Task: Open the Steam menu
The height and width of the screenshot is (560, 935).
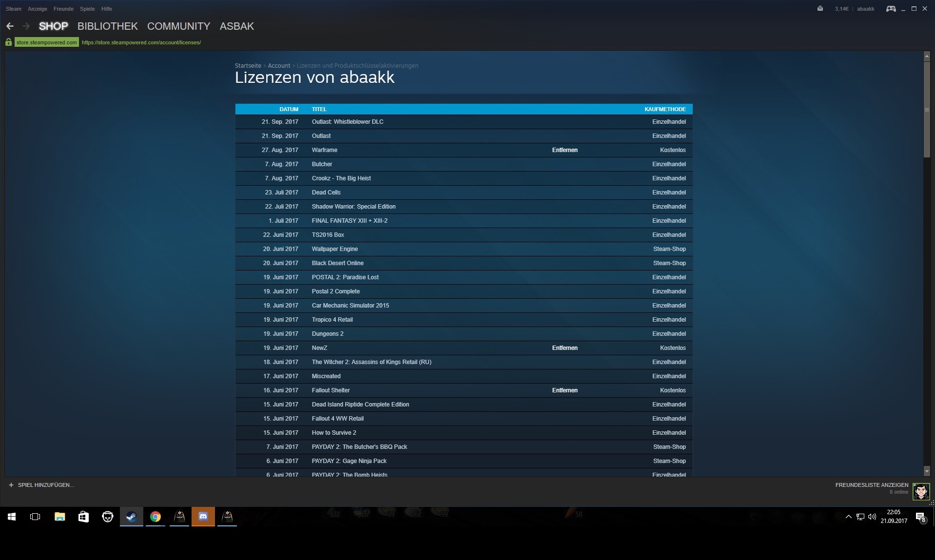Action: tap(14, 9)
